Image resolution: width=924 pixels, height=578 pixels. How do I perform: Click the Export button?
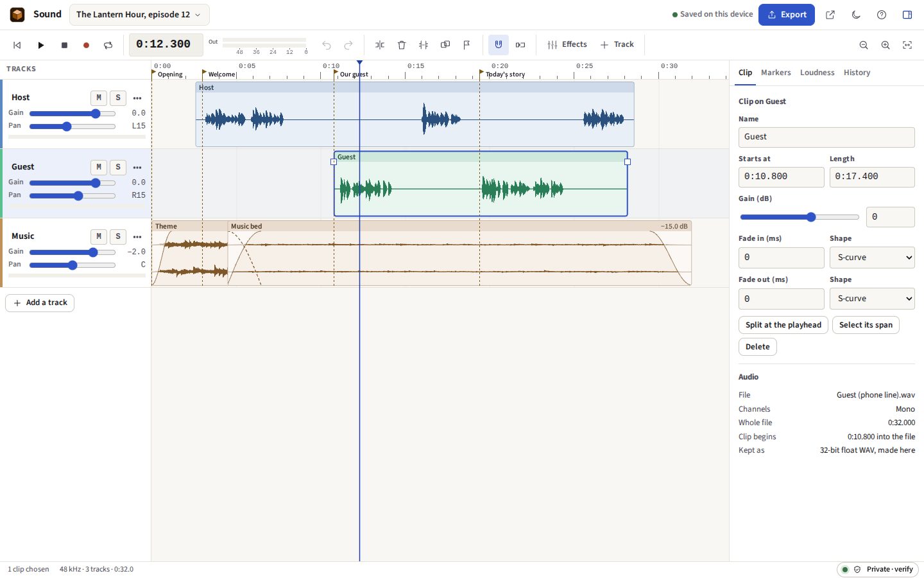(x=787, y=15)
